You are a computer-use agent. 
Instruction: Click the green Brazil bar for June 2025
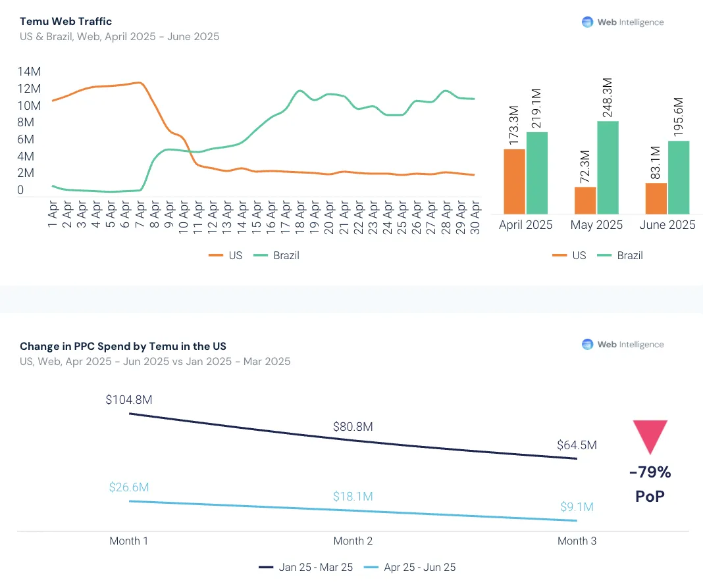[x=679, y=178]
